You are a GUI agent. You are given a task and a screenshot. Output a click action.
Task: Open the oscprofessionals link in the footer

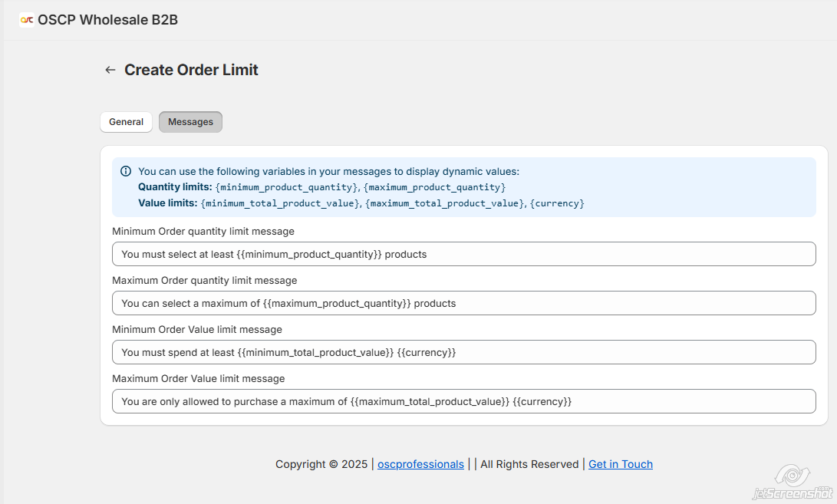coord(420,464)
